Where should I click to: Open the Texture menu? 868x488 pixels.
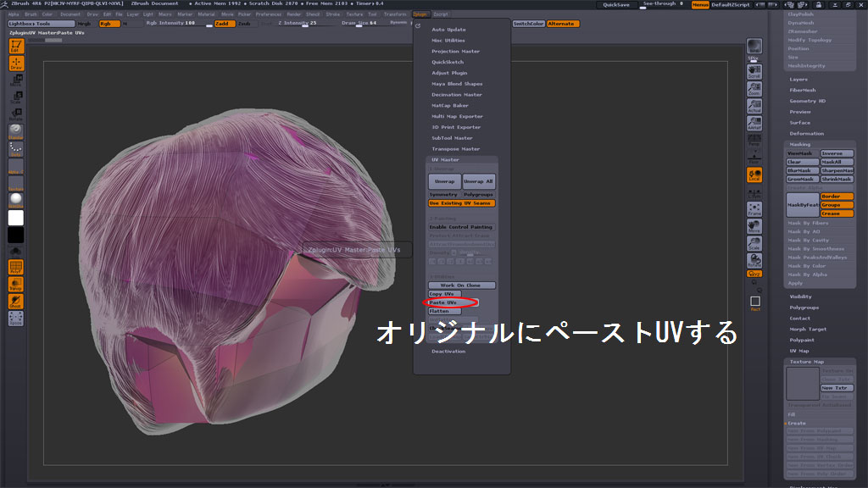pos(354,14)
